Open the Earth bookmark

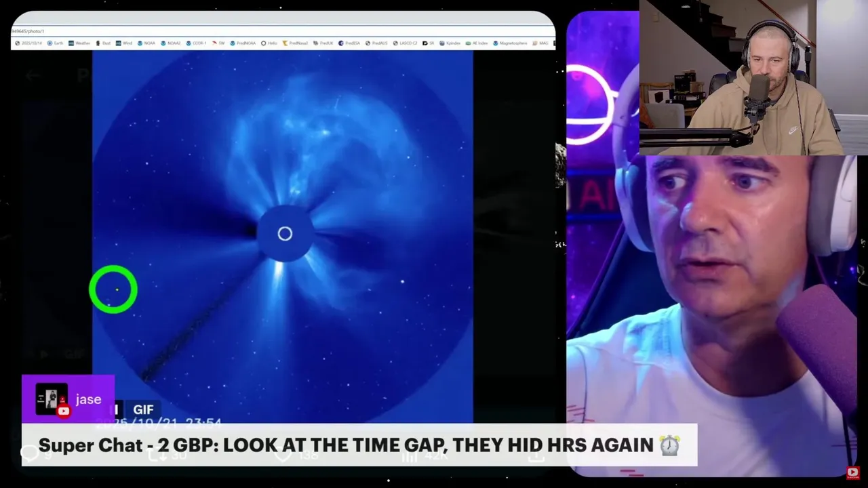coord(55,43)
